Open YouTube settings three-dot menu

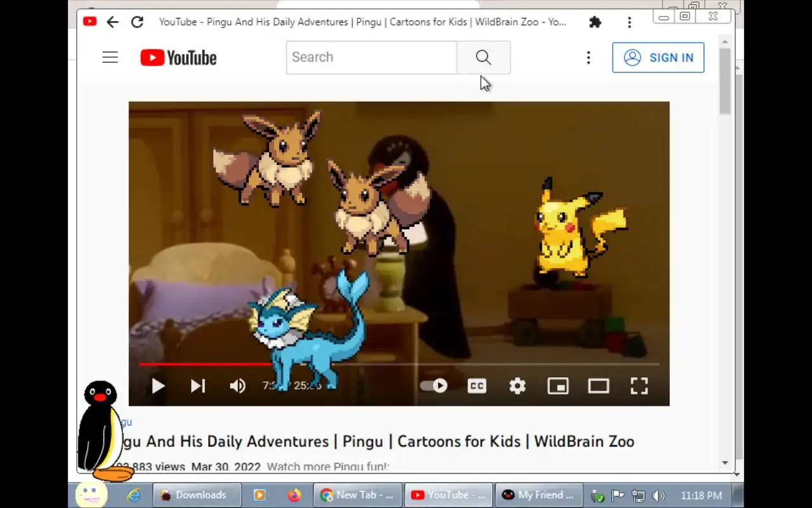pos(588,58)
